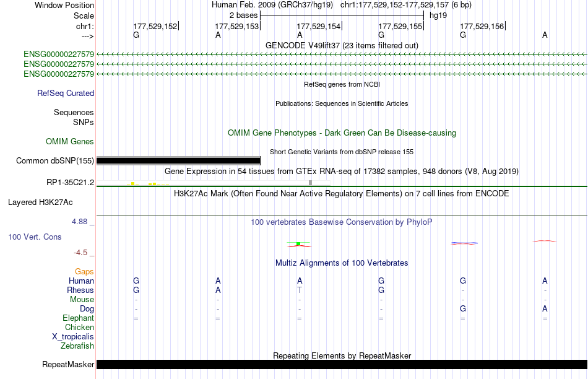588x379 pixels.
Task: Click the Zebrafish species label
Action: [x=77, y=346]
